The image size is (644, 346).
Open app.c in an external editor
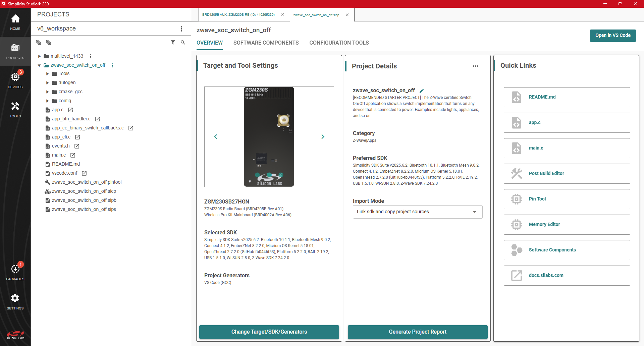click(x=70, y=110)
